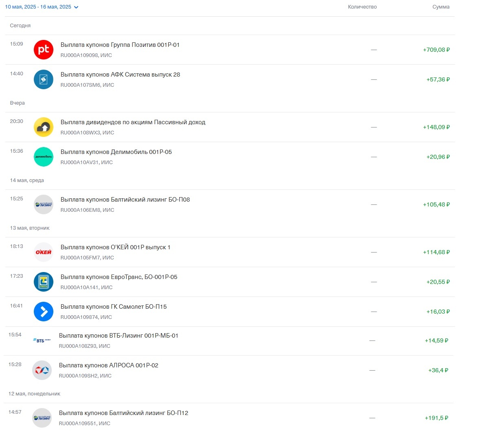Click the Балтийский лизинг БО-П08 logo
The width and height of the screenshot is (479, 448).
click(43, 204)
